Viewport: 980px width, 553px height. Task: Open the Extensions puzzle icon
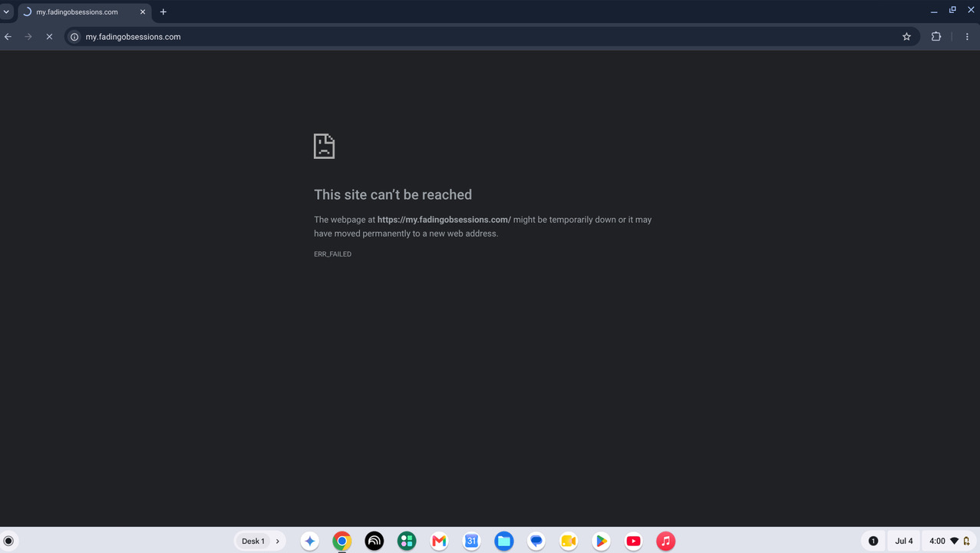936,37
